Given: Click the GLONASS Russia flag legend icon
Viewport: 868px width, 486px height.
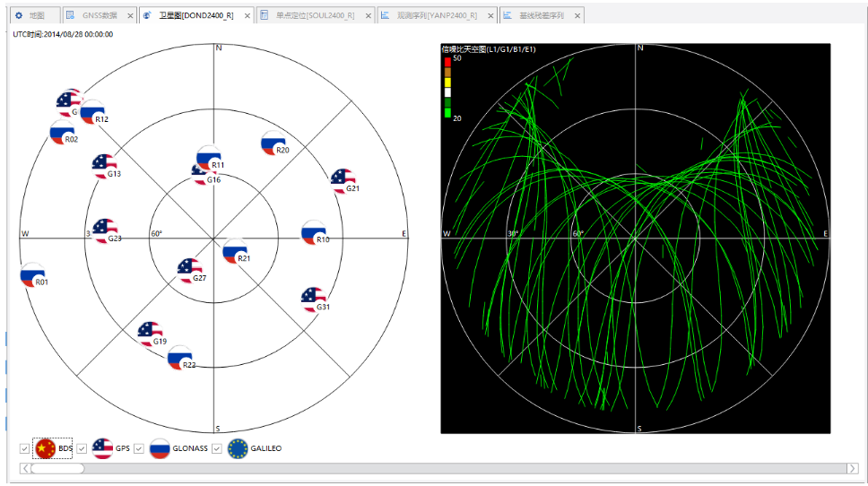Looking at the screenshot, I should 160,448.
